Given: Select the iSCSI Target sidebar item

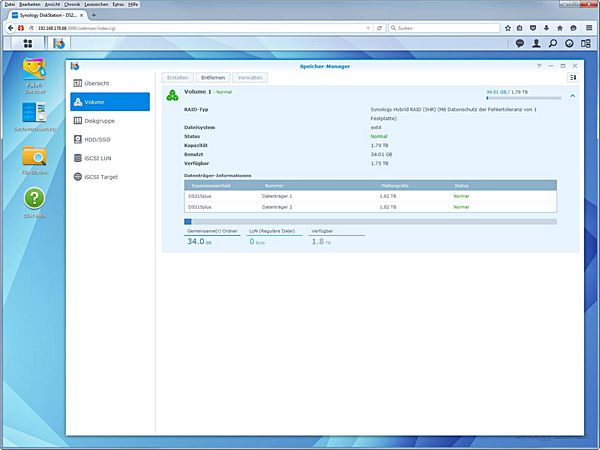Looking at the screenshot, I should point(110,177).
